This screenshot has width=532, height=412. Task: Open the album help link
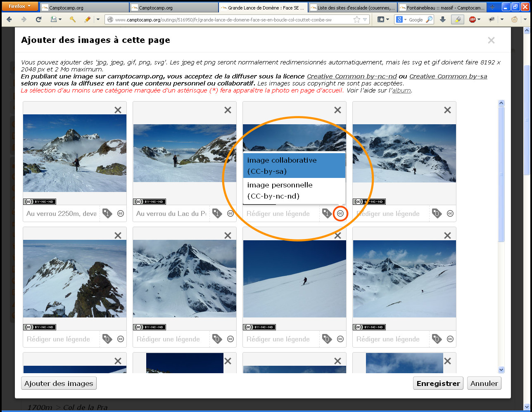(401, 90)
